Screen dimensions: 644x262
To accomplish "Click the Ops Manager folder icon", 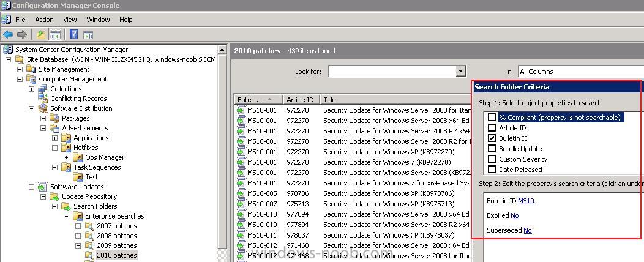I will [78, 157].
